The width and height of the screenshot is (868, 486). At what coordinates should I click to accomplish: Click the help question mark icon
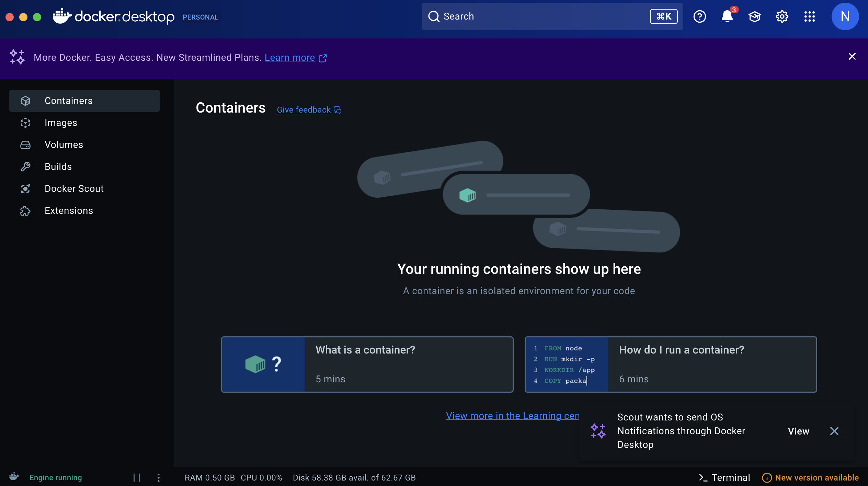click(699, 16)
